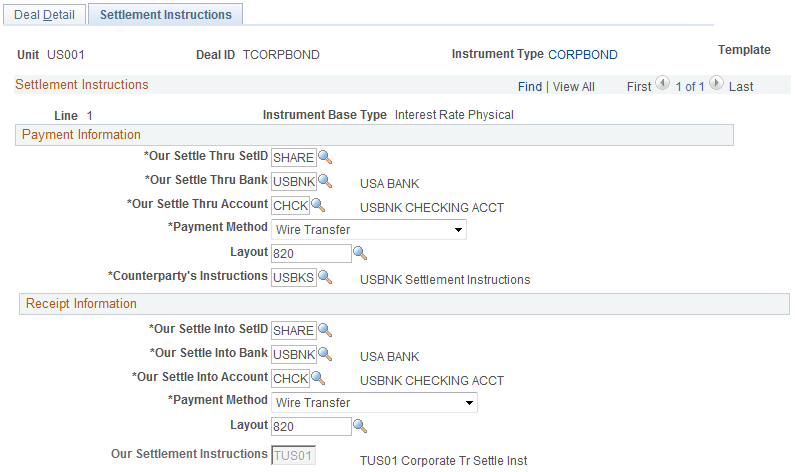
Task: Click the payment Layout lookup magnifier
Action: (x=360, y=254)
